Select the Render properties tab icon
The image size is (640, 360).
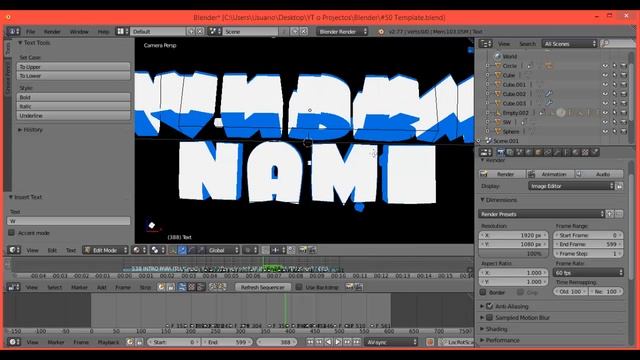(x=500, y=152)
